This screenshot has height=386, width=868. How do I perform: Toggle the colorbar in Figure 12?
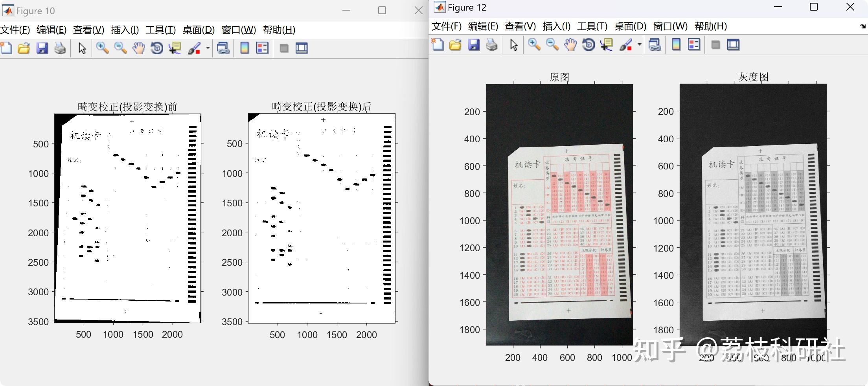(676, 45)
